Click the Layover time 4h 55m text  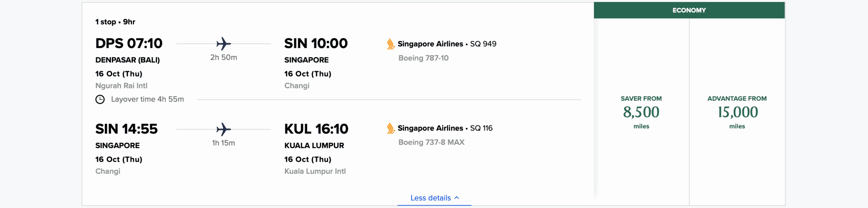coord(147,99)
